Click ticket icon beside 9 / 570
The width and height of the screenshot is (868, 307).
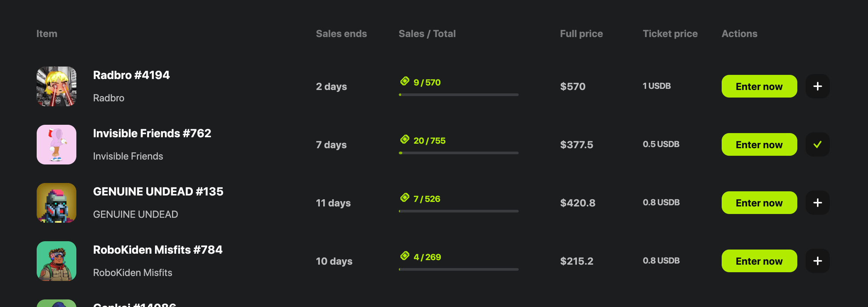(405, 81)
